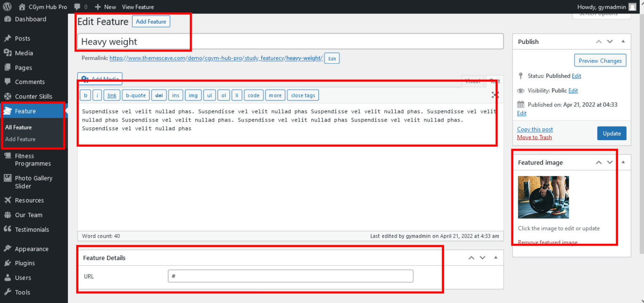644x303 pixels.
Task: Click the Photo Gallery Slider icon
Action: tap(8, 178)
